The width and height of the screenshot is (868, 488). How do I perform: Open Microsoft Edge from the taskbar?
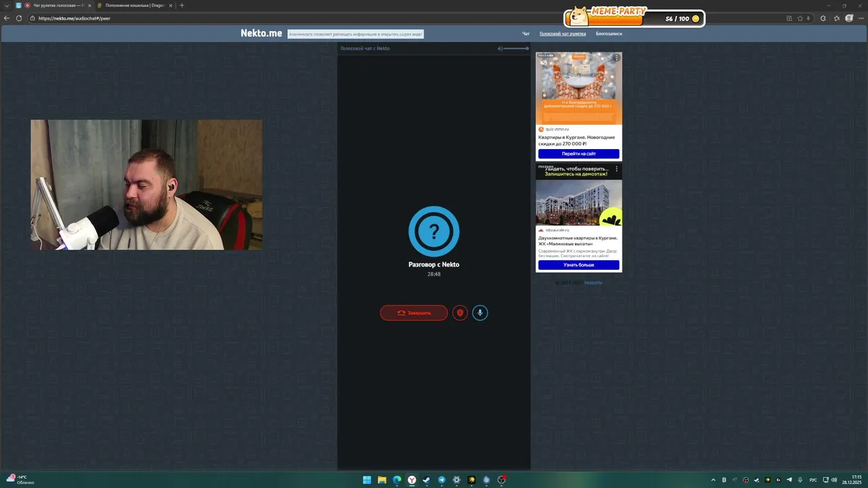point(397,480)
